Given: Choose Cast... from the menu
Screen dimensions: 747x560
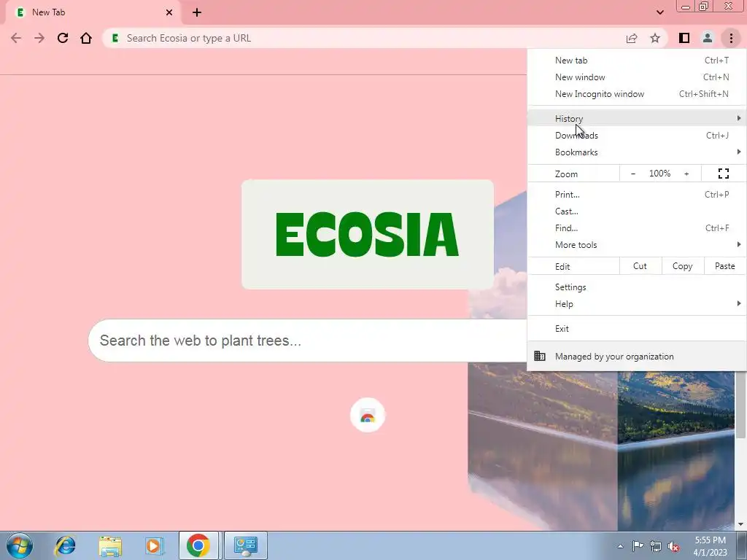Looking at the screenshot, I should (x=636, y=211).
